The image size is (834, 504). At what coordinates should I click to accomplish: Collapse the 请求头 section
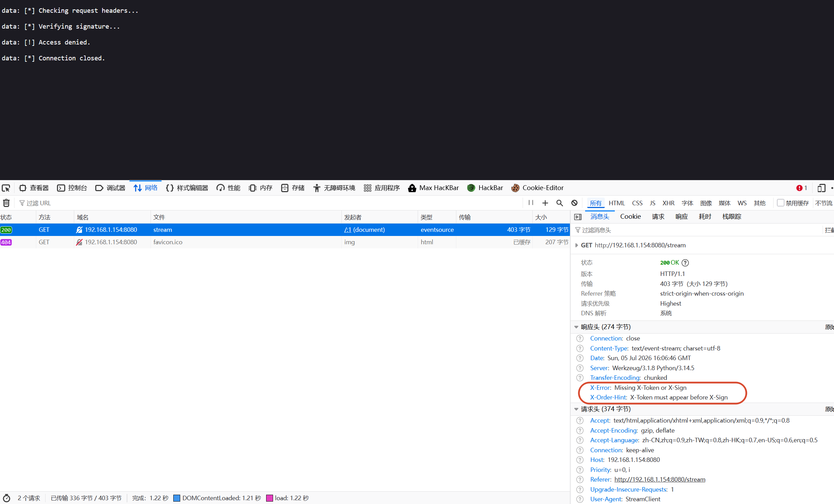coord(576,409)
